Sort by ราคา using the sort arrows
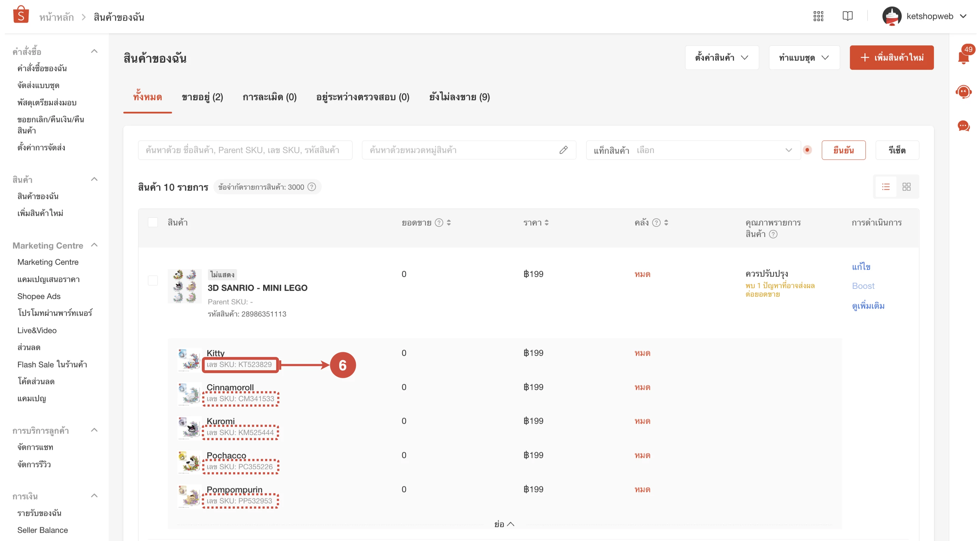Viewport: 980px width, 541px height. coord(547,223)
